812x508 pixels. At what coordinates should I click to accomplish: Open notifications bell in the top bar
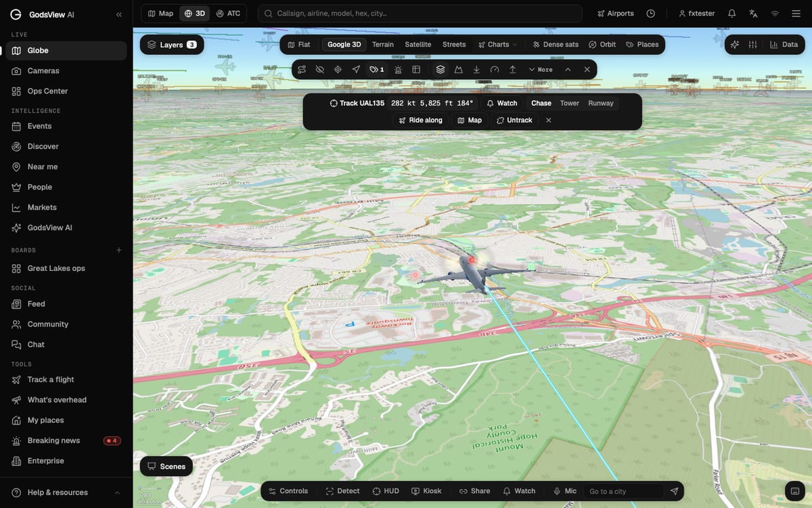pyautogui.click(x=731, y=14)
